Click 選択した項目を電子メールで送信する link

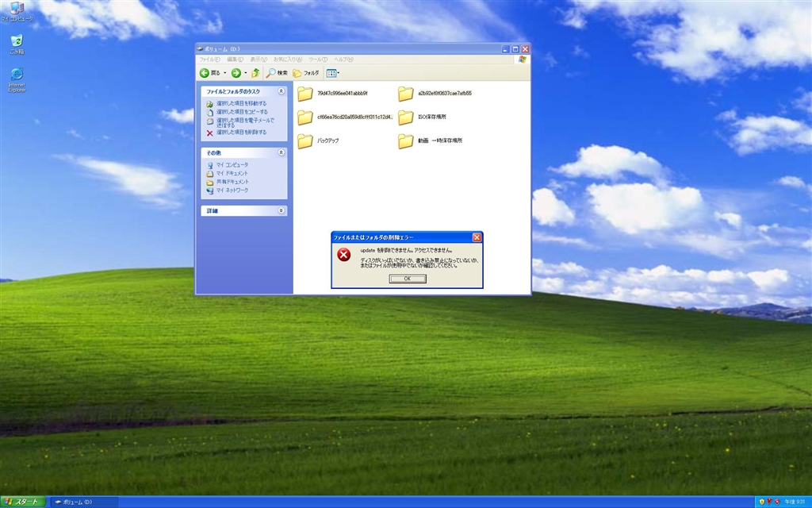click(x=245, y=122)
